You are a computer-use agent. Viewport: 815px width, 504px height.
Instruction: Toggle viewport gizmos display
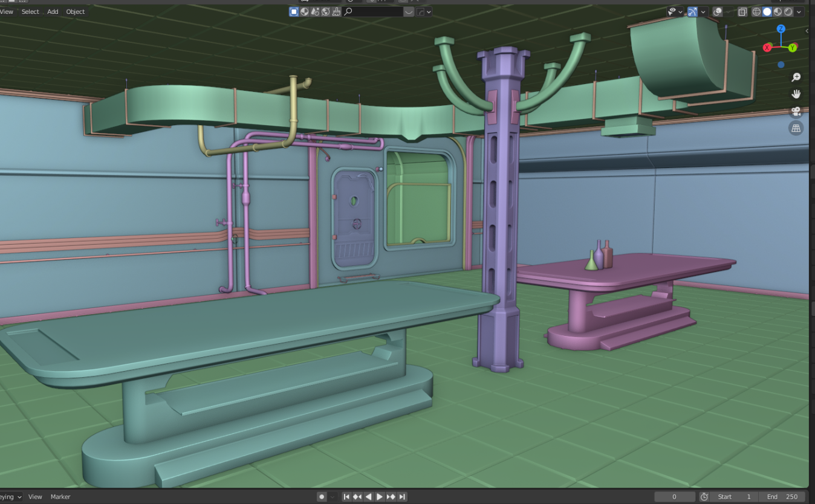(693, 11)
